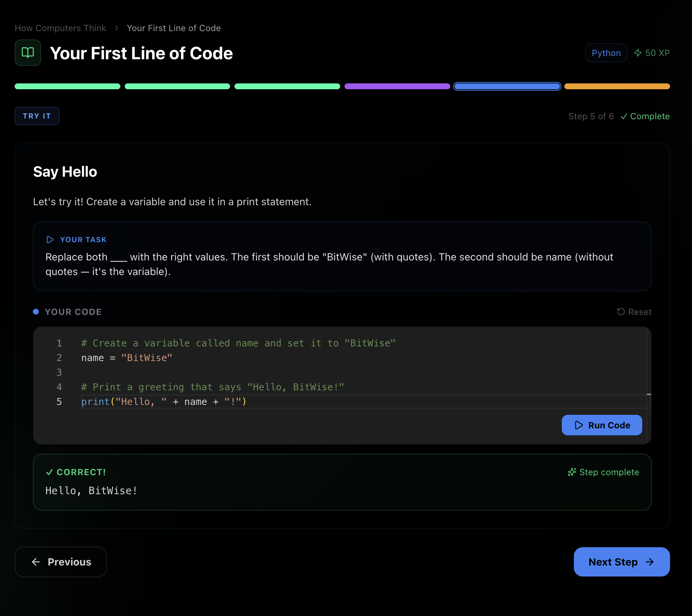Click the sparkle Step complete icon
Viewport: 692px width, 616px height.
[572, 472]
